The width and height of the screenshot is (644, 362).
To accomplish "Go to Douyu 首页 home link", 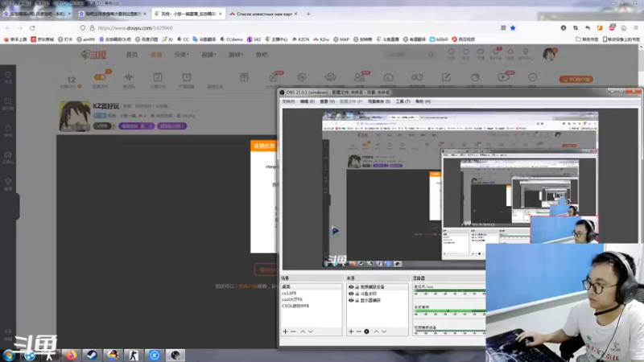I will tap(132, 55).
